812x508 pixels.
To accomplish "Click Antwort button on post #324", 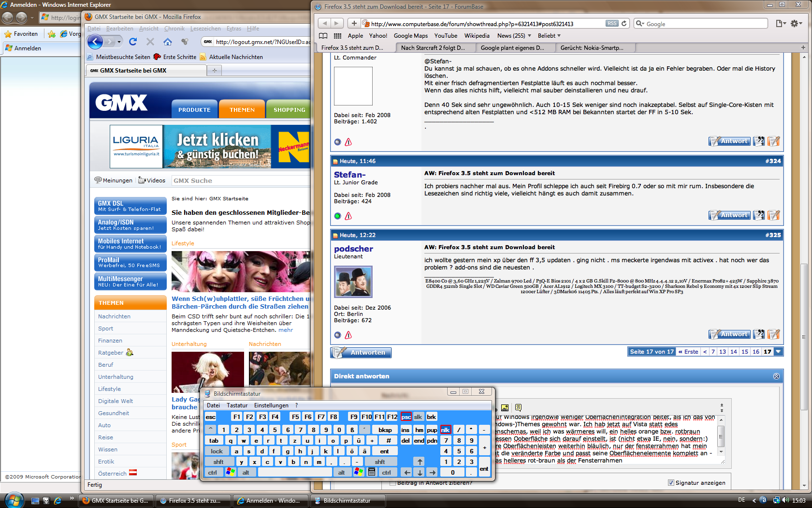I will tap(730, 215).
